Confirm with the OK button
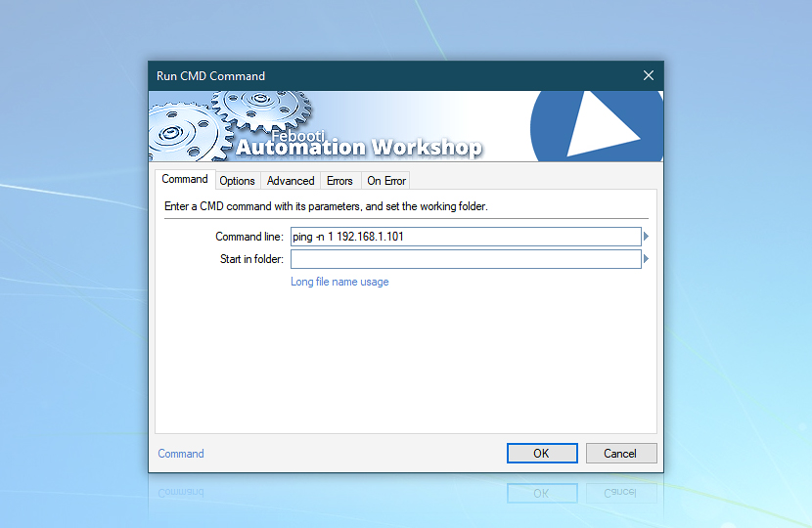Screen dimensions: 812x528 [542, 453]
